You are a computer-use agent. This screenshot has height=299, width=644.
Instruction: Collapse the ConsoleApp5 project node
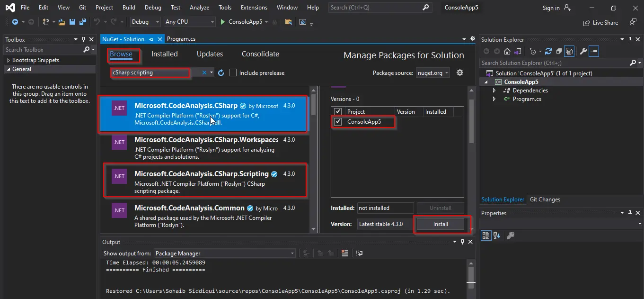pos(485,82)
